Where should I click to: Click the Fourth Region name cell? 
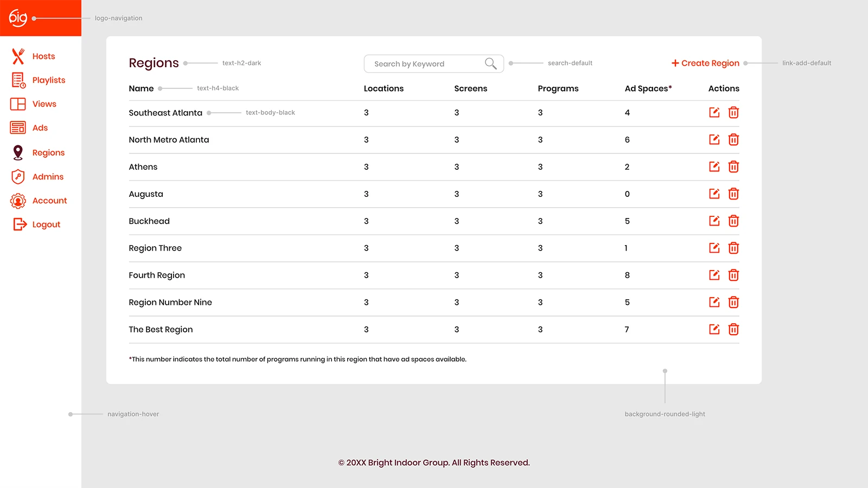pyautogui.click(x=157, y=275)
